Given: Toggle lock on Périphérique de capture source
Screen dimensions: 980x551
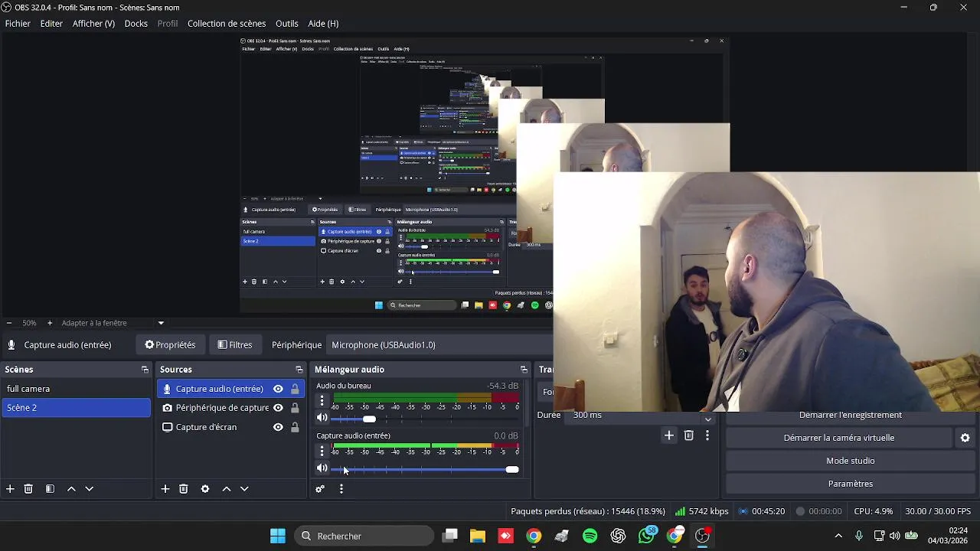Looking at the screenshot, I should 295,408.
